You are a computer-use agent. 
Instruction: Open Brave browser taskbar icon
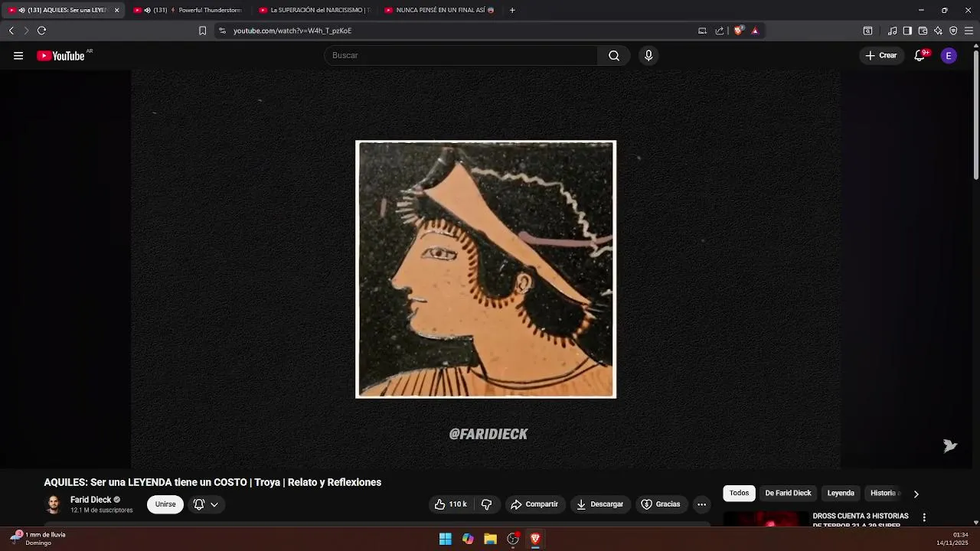coord(535,540)
